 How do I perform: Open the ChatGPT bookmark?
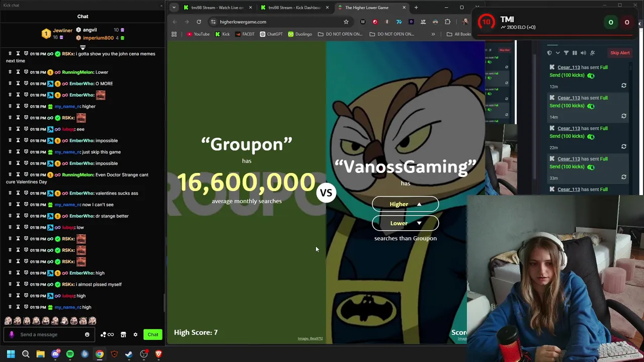click(x=271, y=34)
